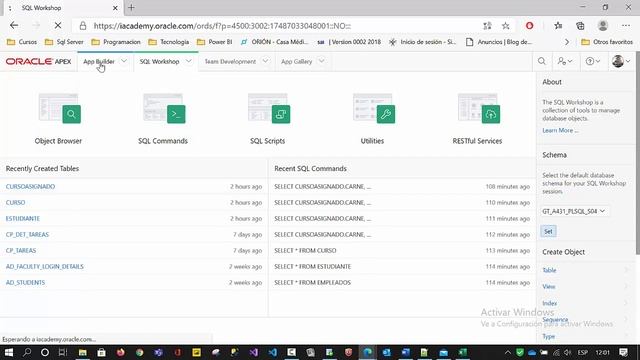The height and width of the screenshot is (360, 640).
Task: Open the APEX administration user-key icon
Action: (x=565, y=61)
